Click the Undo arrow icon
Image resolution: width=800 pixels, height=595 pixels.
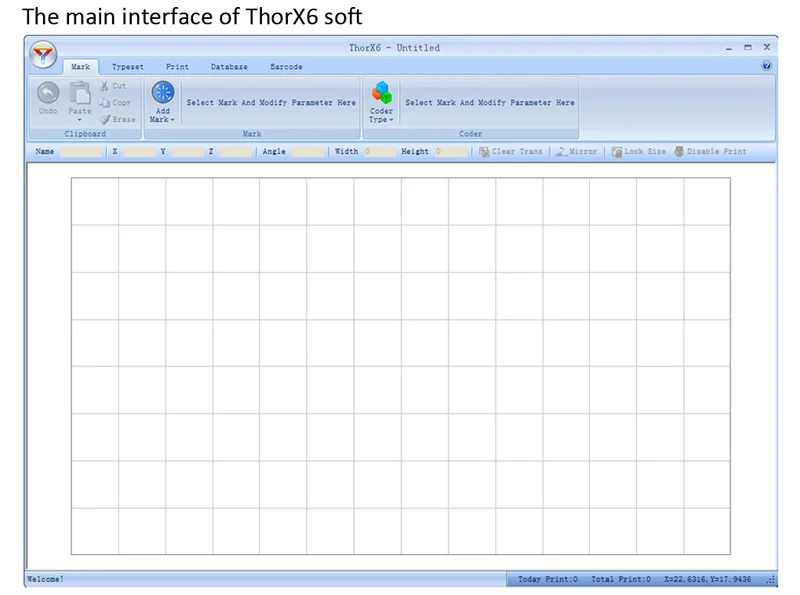tap(48, 93)
